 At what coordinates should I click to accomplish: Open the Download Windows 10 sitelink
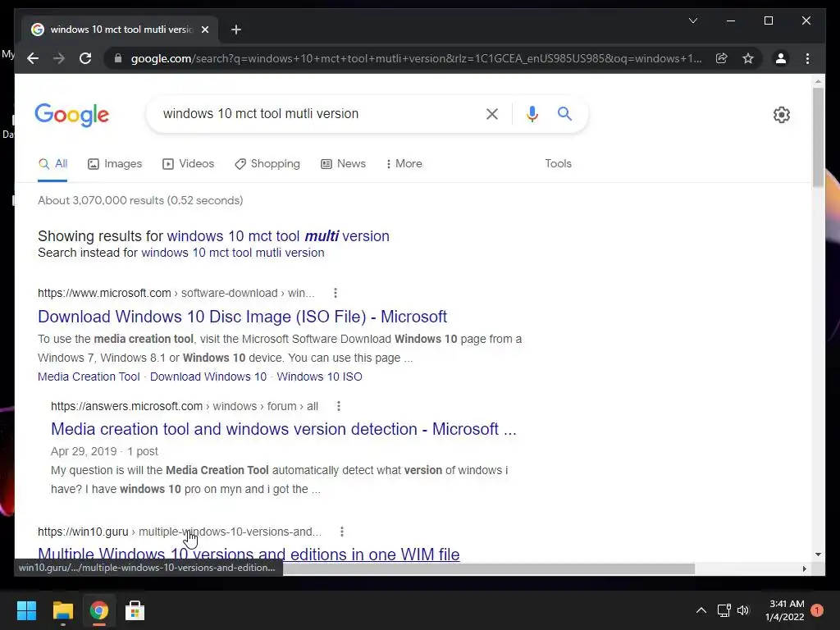(208, 377)
